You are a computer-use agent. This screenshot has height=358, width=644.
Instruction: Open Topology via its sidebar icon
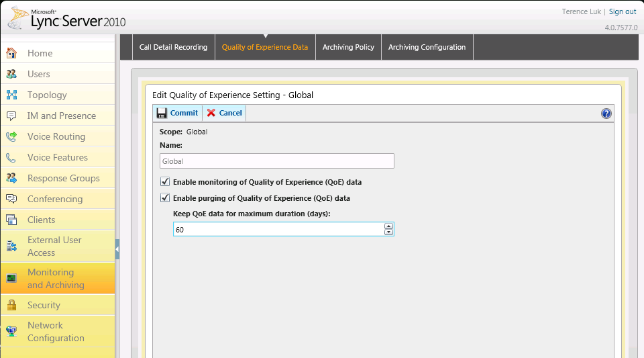tap(11, 95)
